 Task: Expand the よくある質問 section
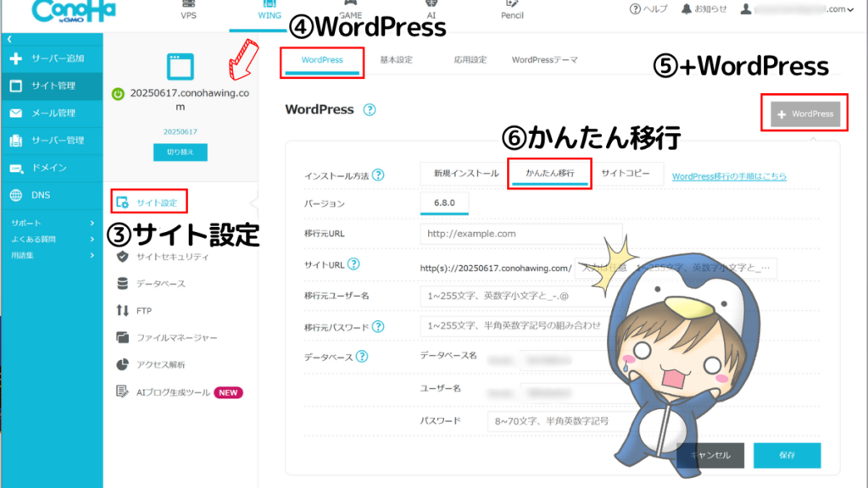pyautogui.click(x=52, y=239)
